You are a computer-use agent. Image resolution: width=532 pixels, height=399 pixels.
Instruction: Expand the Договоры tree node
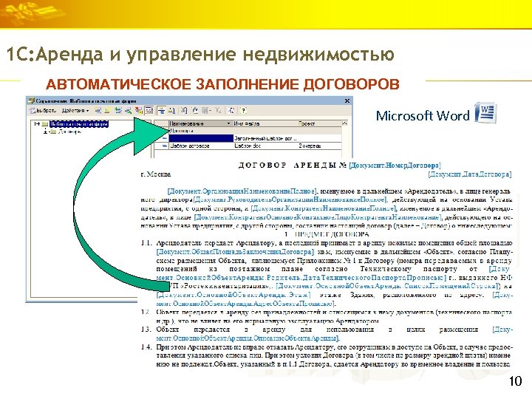click(x=46, y=132)
